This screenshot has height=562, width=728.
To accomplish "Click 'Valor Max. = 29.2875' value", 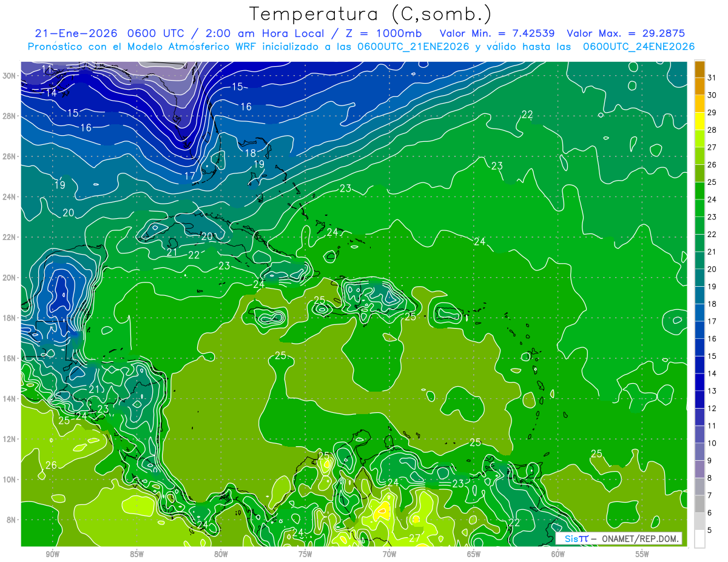I will (625, 33).
